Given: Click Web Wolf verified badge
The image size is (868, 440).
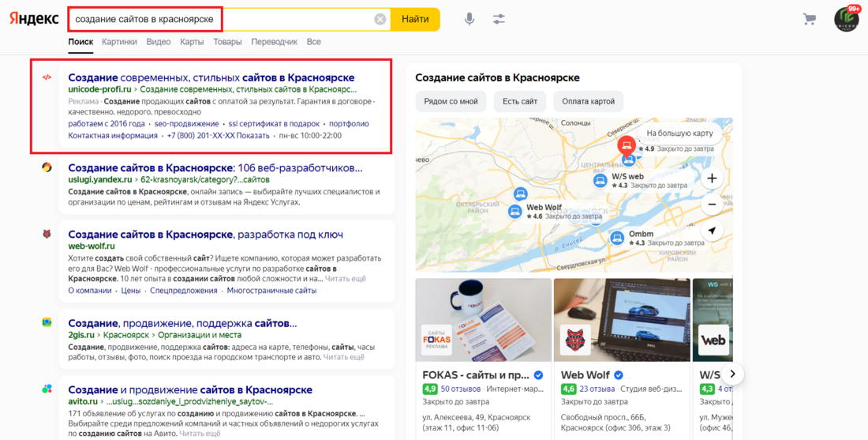Looking at the screenshot, I should (619, 375).
